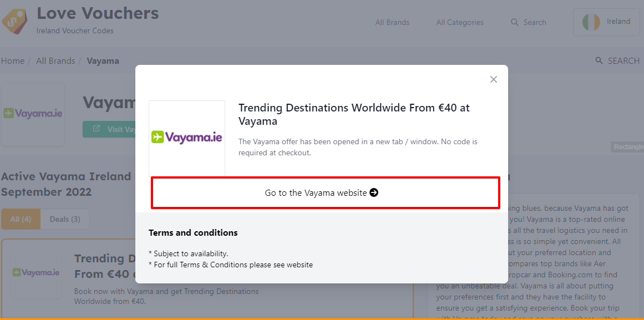
Task: Click the magnifier icon beside Search in the navigation
Action: coord(514,22)
